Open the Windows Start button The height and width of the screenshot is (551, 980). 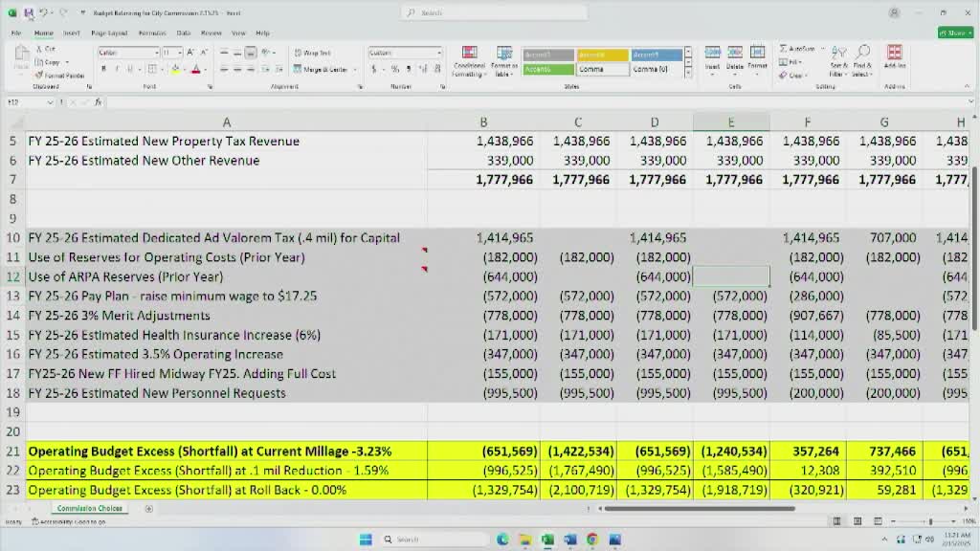[366, 540]
